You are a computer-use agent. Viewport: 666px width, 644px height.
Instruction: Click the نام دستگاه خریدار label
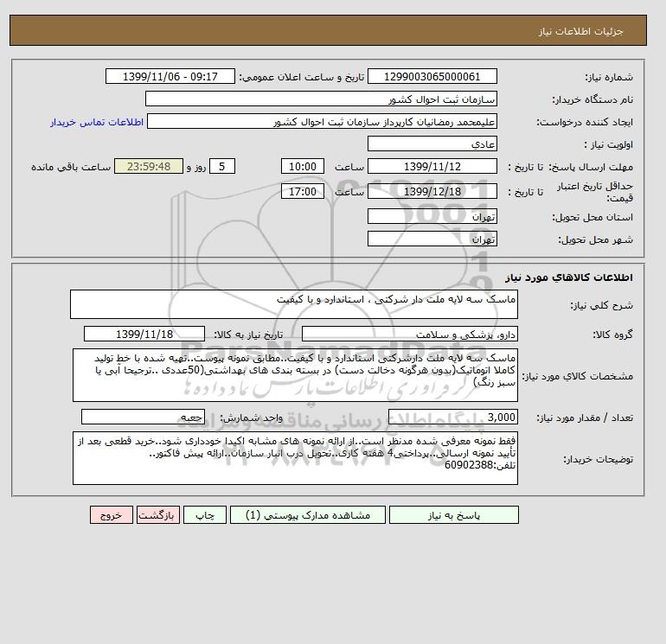click(x=592, y=99)
